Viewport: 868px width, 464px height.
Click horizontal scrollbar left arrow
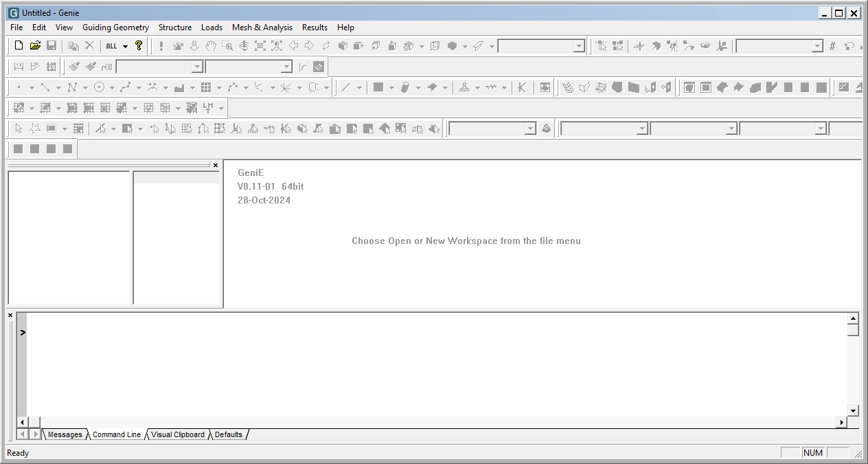(22, 421)
